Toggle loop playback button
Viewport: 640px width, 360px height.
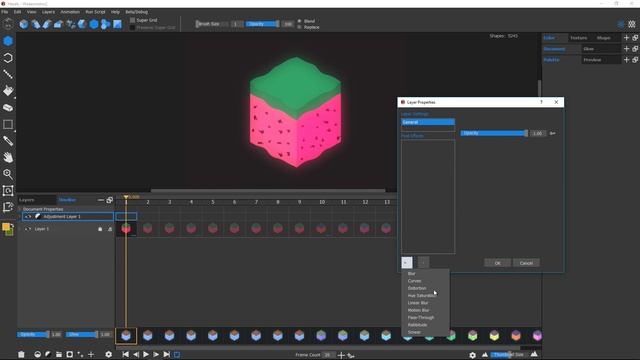tap(177, 354)
